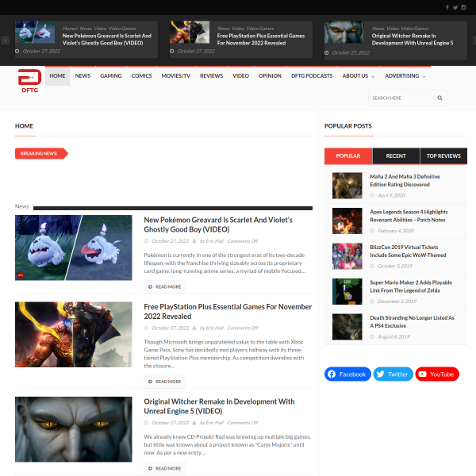The width and height of the screenshot is (476, 476).
Task: Click October 27, 2022 date on Greavard article
Action: [x=171, y=241]
